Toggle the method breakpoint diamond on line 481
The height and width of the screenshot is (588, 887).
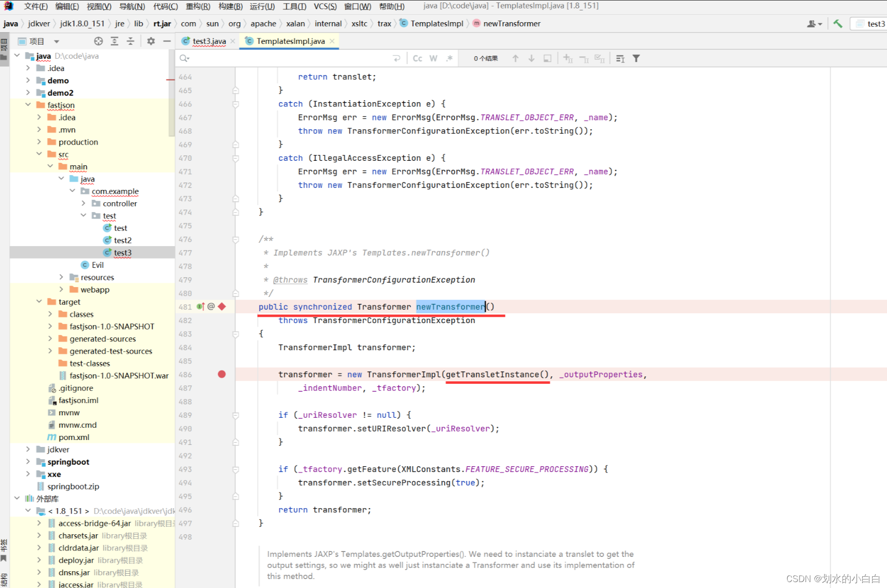tap(222, 306)
